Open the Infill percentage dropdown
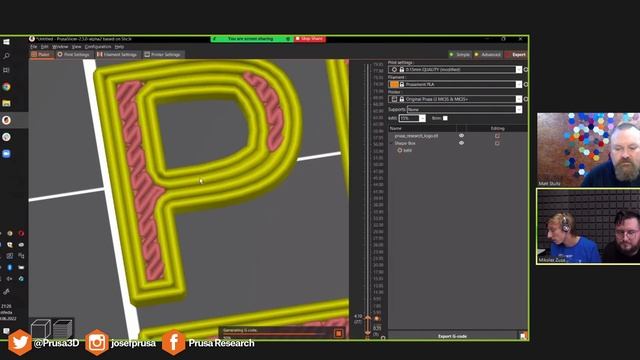 click(422, 118)
